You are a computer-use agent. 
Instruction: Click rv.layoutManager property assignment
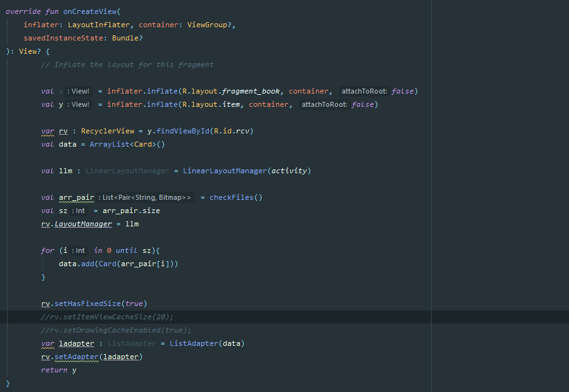[x=77, y=224]
